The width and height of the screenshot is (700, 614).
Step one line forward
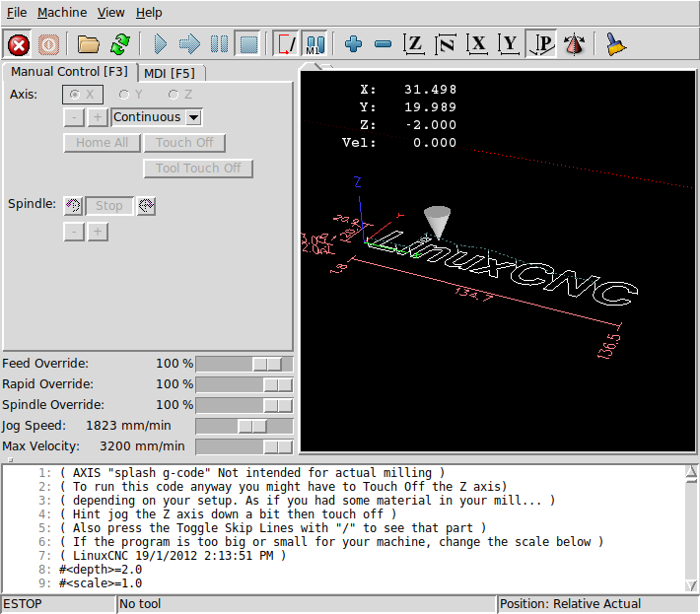189,44
